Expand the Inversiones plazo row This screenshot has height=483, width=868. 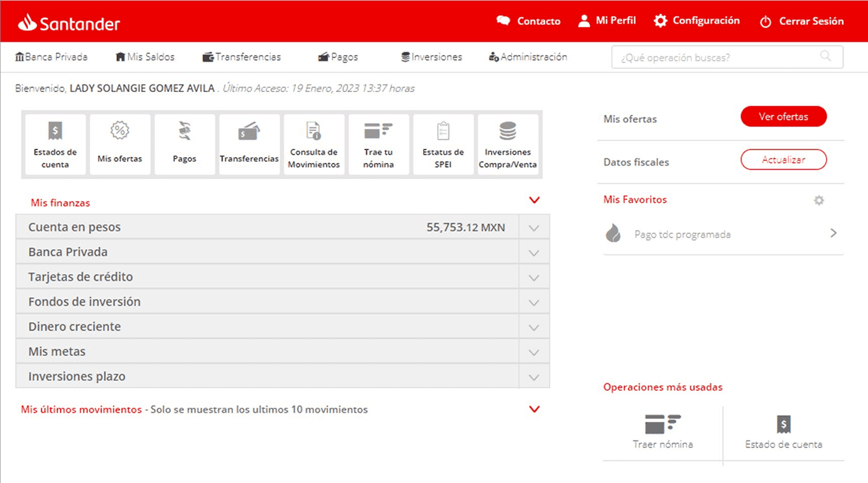click(x=534, y=377)
